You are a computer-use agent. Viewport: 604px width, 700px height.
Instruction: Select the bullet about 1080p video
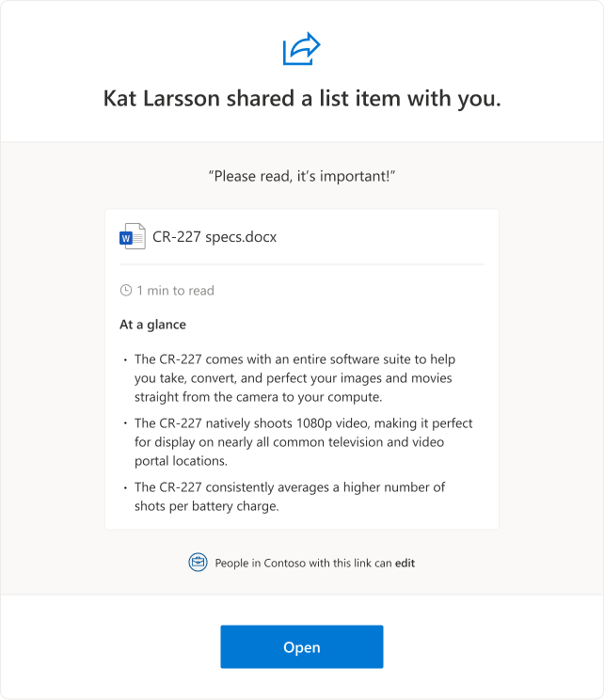click(x=303, y=441)
